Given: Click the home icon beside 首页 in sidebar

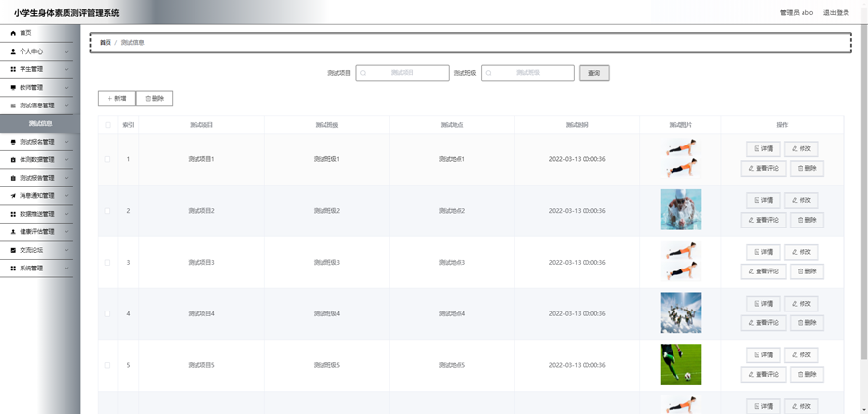Looking at the screenshot, I should click(13, 33).
